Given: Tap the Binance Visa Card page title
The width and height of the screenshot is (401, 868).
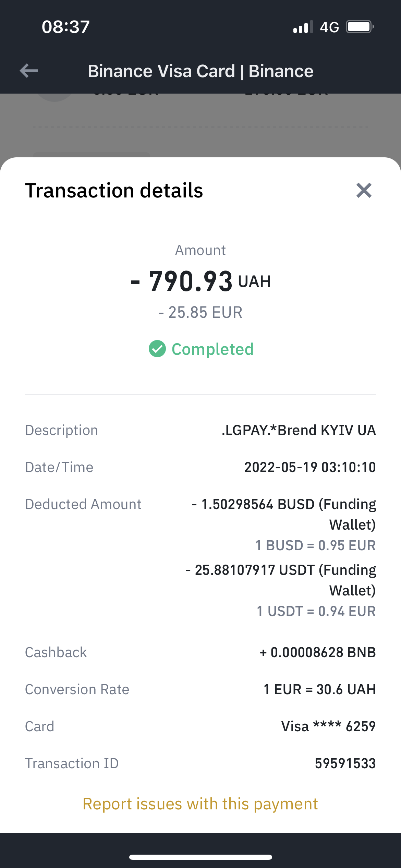Looking at the screenshot, I should pos(200,71).
